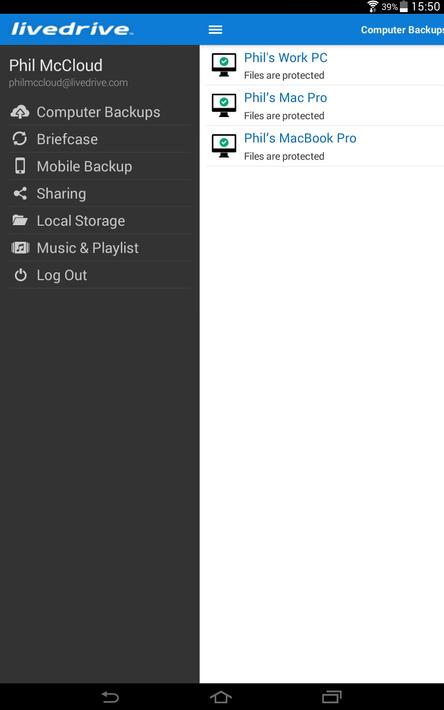
Task: Tap the Mobile Backup phone icon
Action: tap(20, 166)
